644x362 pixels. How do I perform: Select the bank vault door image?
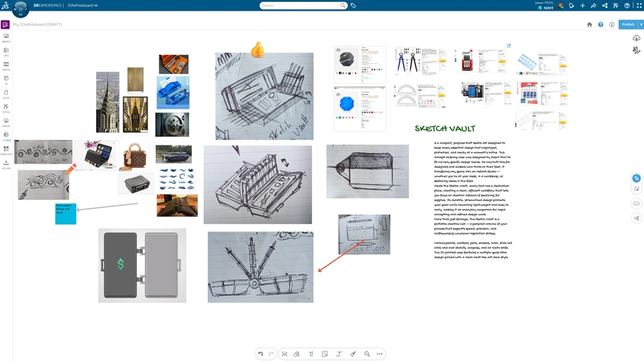pyautogui.click(x=172, y=125)
